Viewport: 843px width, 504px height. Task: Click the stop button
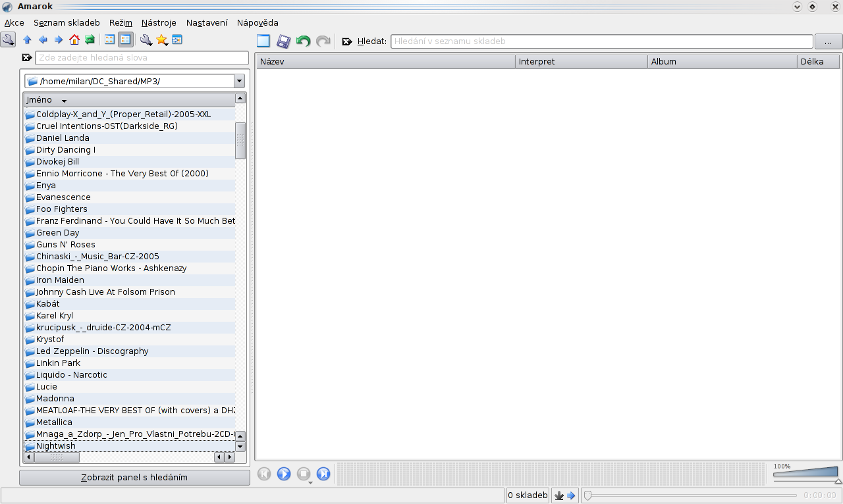coord(304,474)
